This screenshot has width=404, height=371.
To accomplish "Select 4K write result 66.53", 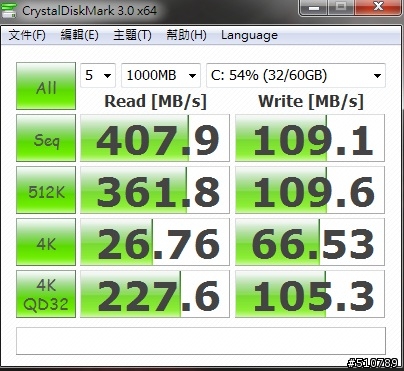I will pos(310,242).
